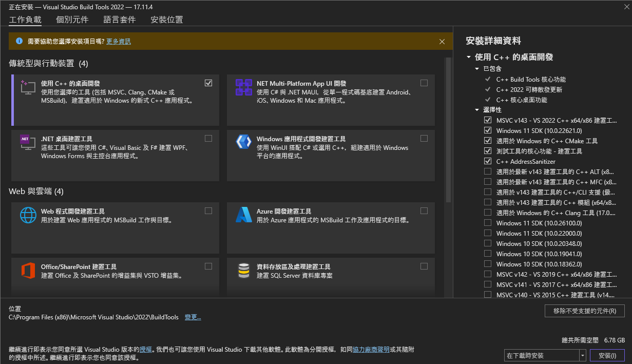Open the 在下載時安裝 dropdown arrow
Image resolution: width=632 pixels, height=364 pixels.
[x=582, y=355]
